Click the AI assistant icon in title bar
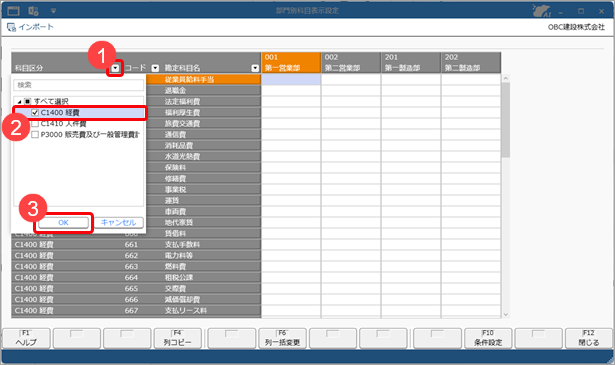 coord(542,11)
